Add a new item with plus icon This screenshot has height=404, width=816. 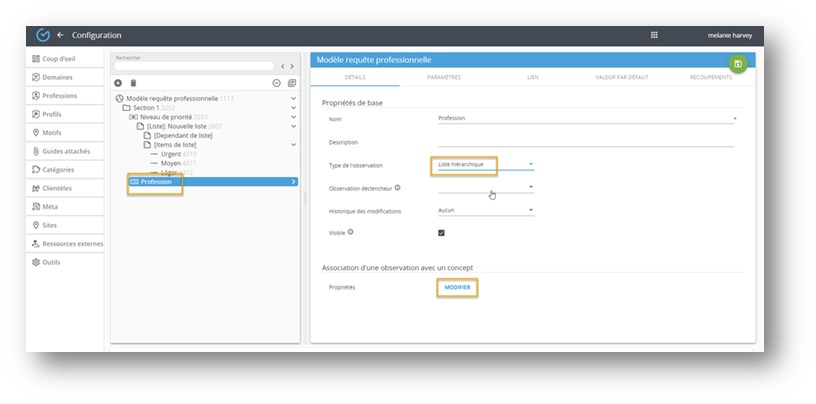(119, 83)
